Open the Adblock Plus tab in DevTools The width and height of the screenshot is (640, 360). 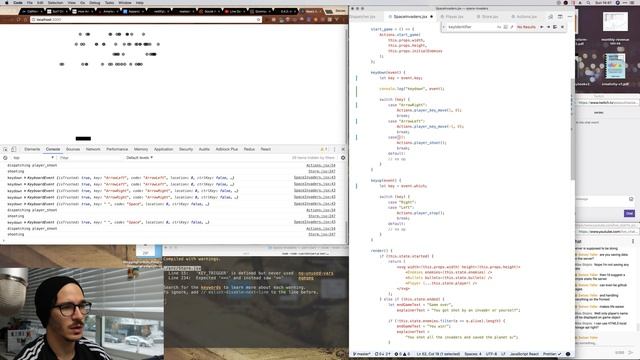point(227,149)
